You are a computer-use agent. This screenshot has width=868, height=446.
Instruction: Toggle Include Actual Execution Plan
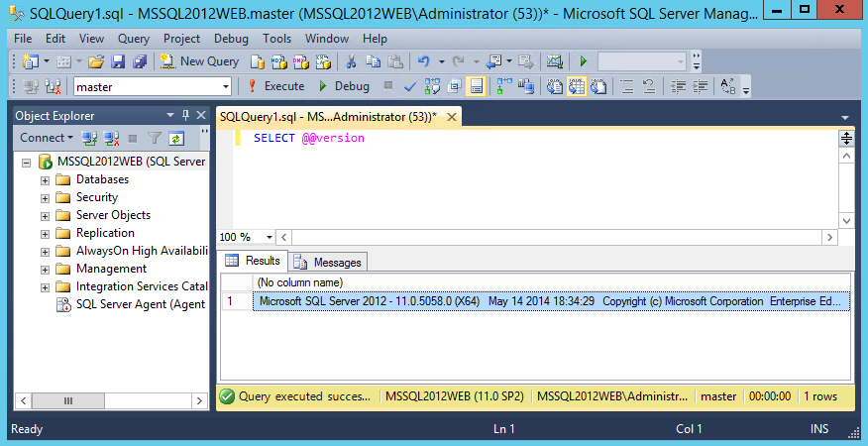pyautogui.click(x=501, y=86)
